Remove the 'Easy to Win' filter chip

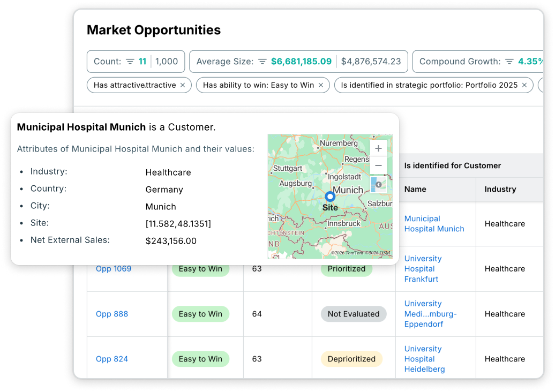321,85
